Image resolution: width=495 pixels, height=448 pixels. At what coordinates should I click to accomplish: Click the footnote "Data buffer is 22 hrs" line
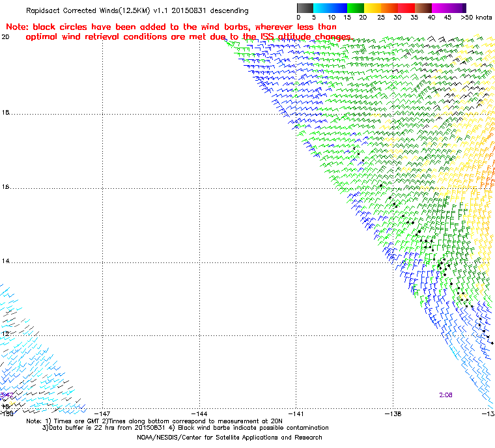coord(186,428)
